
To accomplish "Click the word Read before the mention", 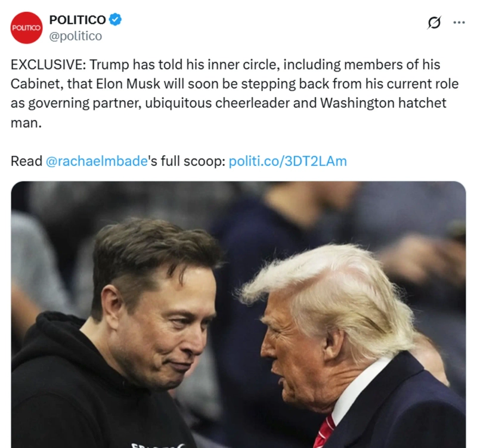I will tap(26, 161).
